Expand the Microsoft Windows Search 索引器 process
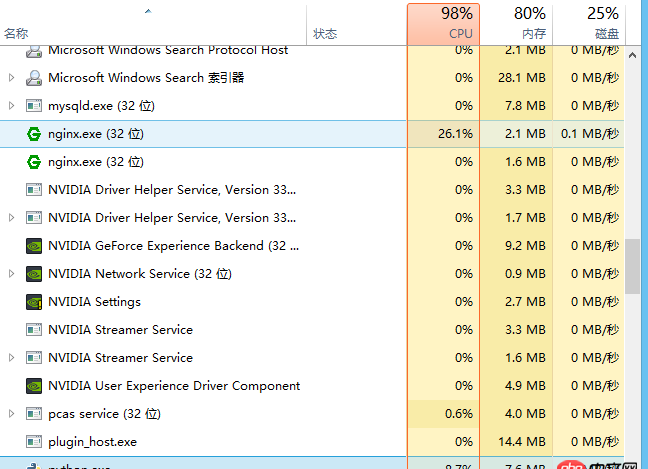This screenshot has height=469, width=648. (11, 77)
